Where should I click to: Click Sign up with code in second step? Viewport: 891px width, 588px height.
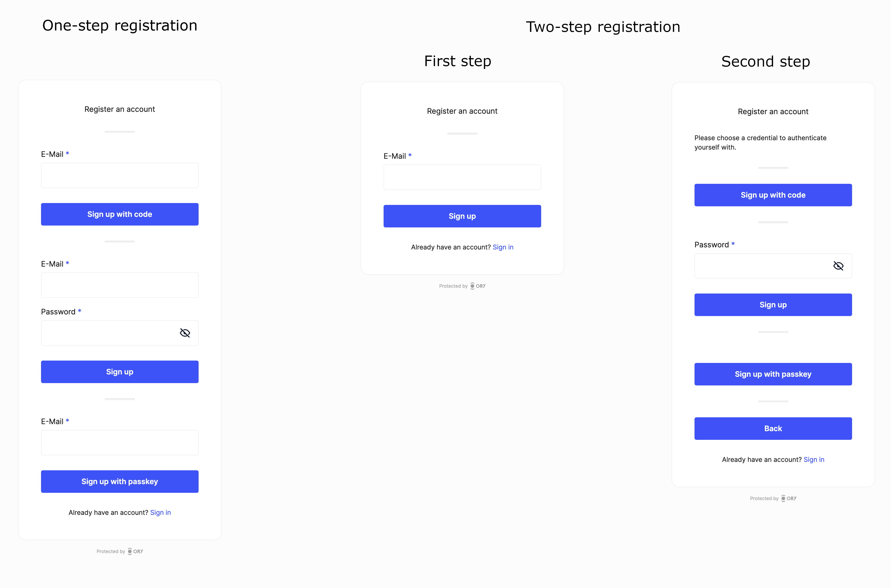click(773, 195)
